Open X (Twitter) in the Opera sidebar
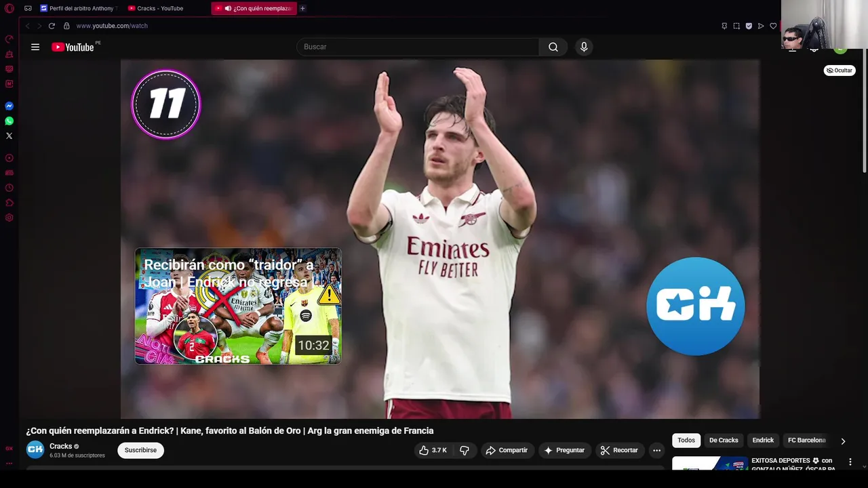The height and width of the screenshot is (488, 868). tap(9, 136)
